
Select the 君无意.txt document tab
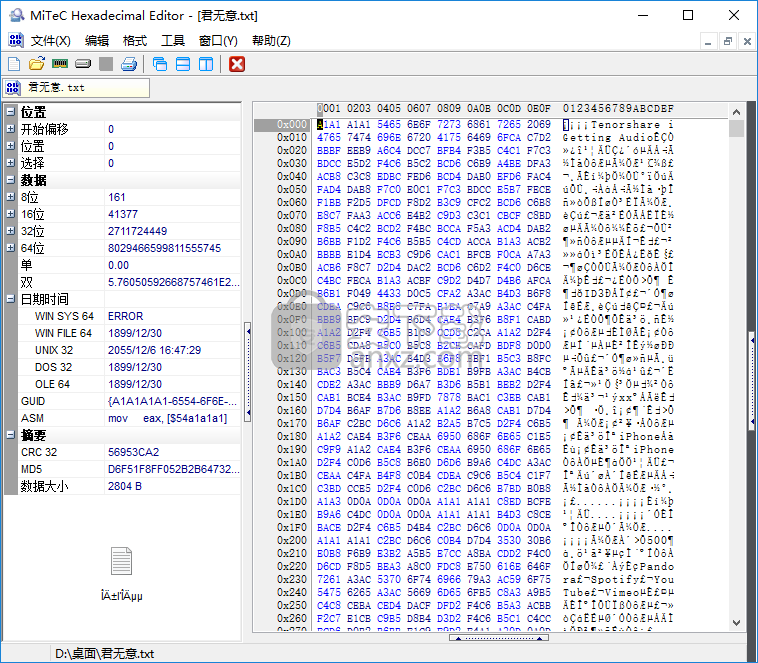pyautogui.click(x=76, y=88)
